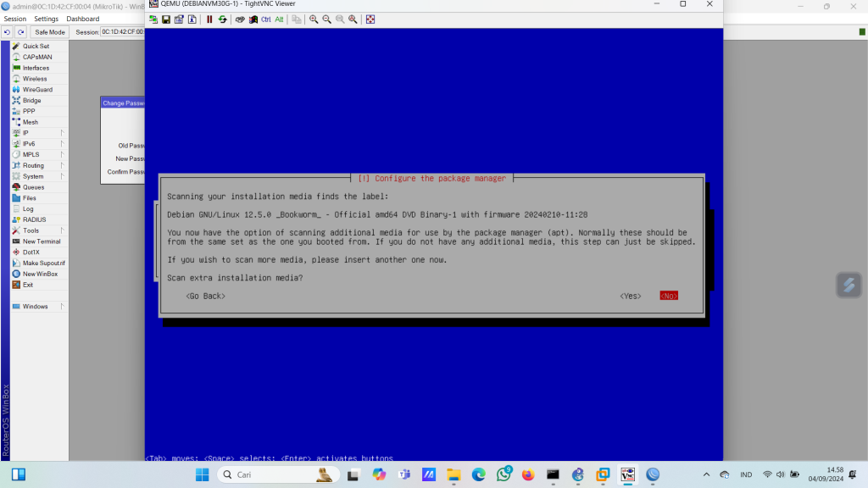
Task: Select <No> in the installer dialog
Action: pyautogui.click(x=669, y=296)
